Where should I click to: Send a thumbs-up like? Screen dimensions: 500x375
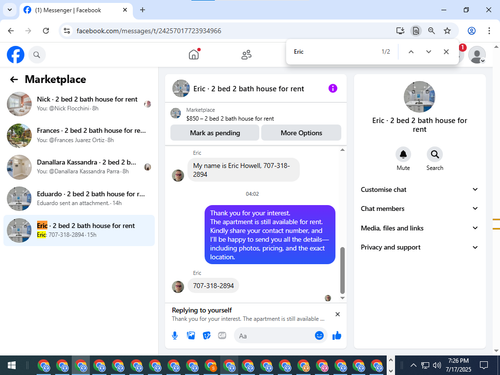click(337, 335)
